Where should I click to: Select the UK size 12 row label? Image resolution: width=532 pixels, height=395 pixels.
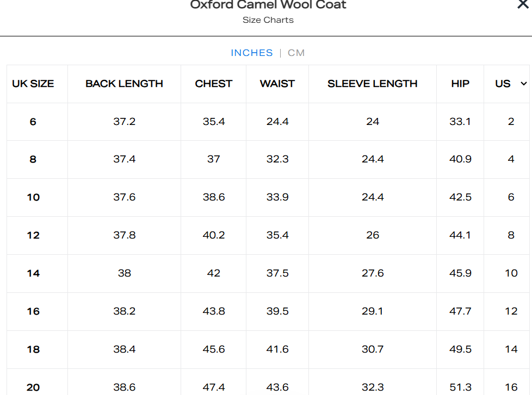33,235
